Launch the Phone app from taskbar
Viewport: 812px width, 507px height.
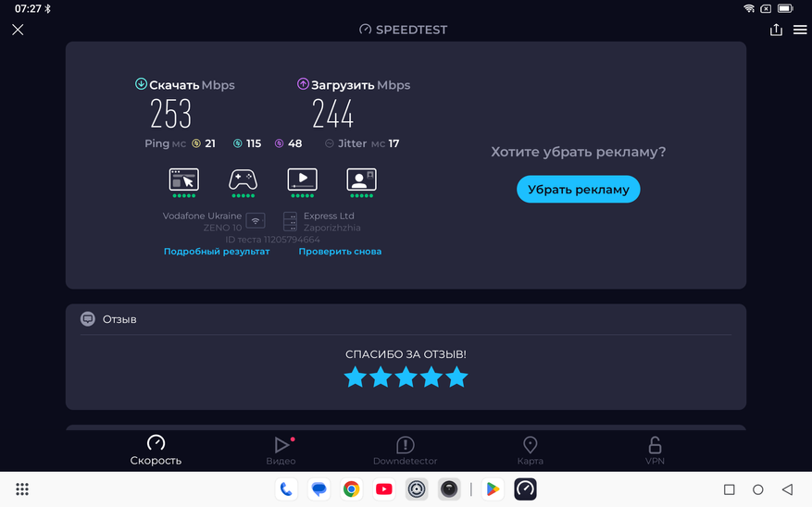click(x=286, y=488)
